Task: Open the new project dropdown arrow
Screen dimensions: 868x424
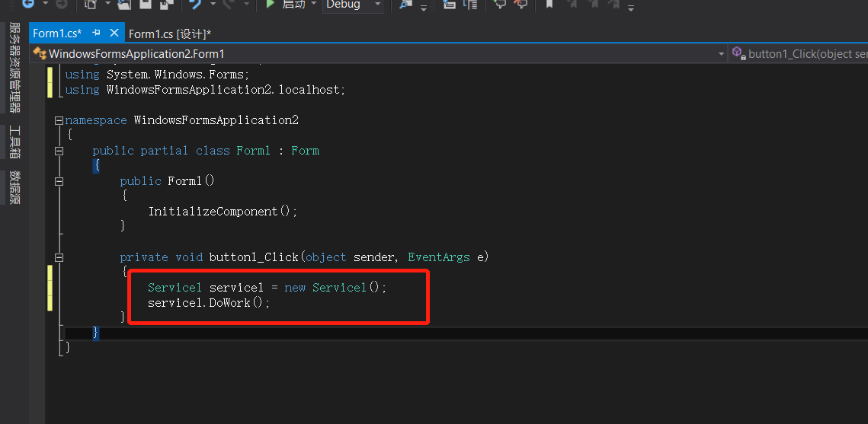Action: tap(107, 4)
